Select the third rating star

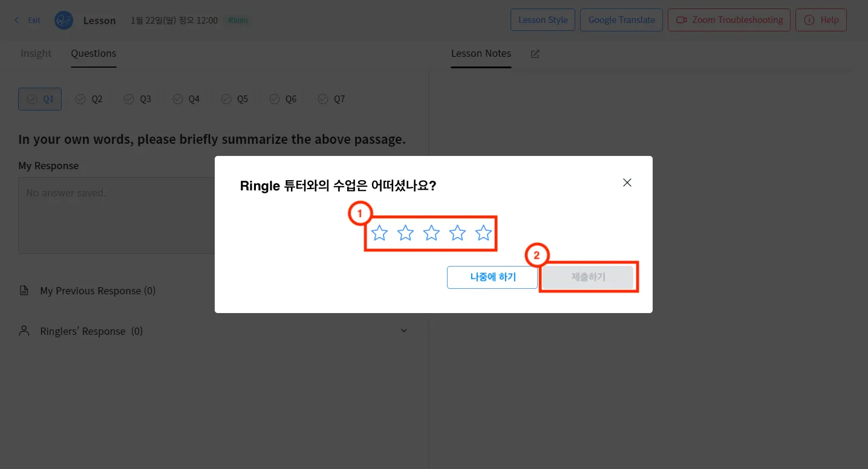click(431, 233)
